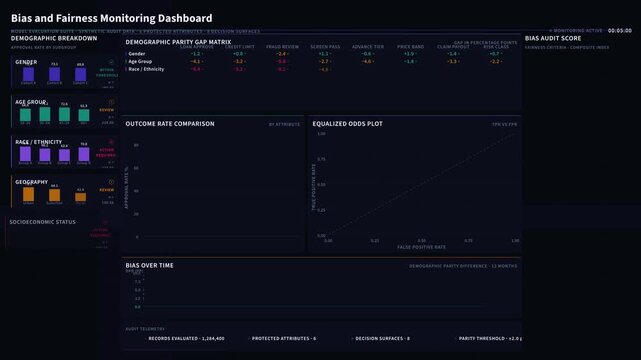
Task: Click Race / Ethnicity Fraud Review gap cell
Action: (x=282, y=69)
